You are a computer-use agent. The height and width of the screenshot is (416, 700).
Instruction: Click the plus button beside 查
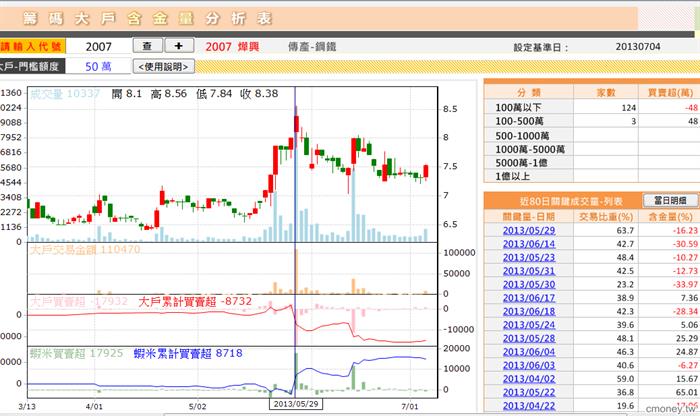click(x=179, y=46)
